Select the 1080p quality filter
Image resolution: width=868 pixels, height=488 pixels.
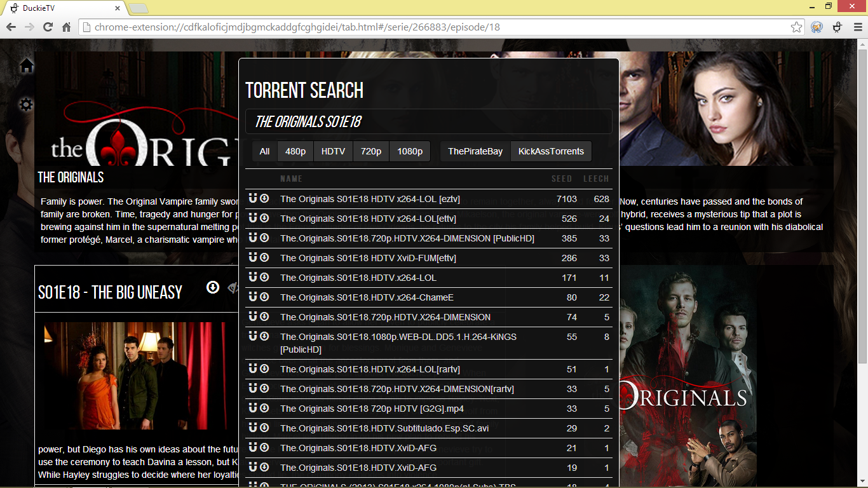pyautogui.click(x=410, y=151)
